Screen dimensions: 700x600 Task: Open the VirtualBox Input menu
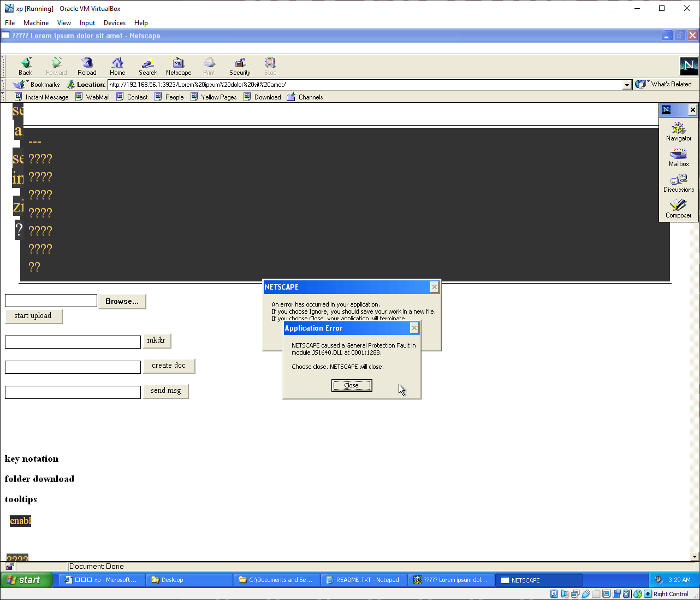(87, 23)
